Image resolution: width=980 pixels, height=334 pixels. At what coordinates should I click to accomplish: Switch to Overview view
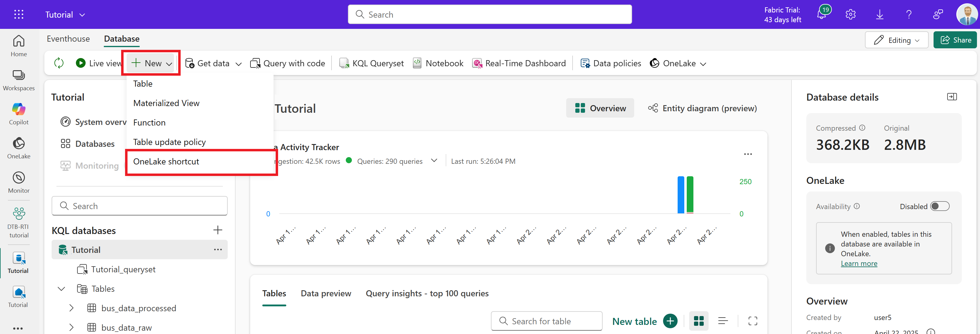click(600, 108)
